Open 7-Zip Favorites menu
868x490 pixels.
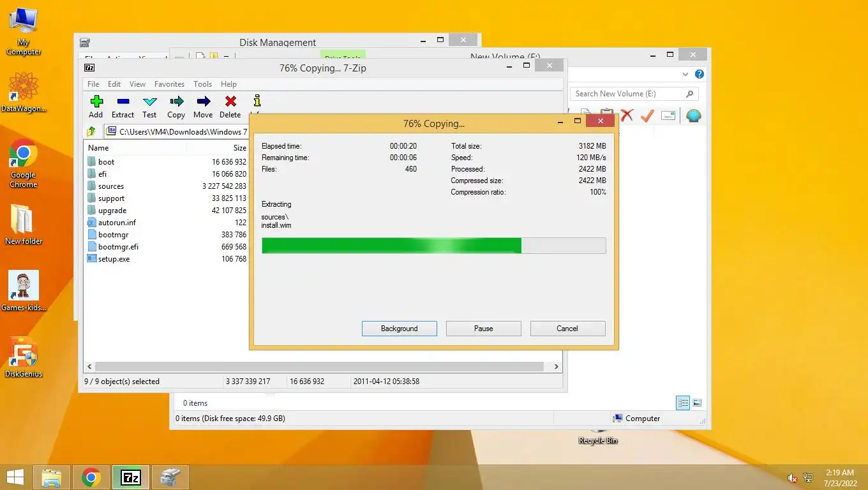(x=169, y=84)
